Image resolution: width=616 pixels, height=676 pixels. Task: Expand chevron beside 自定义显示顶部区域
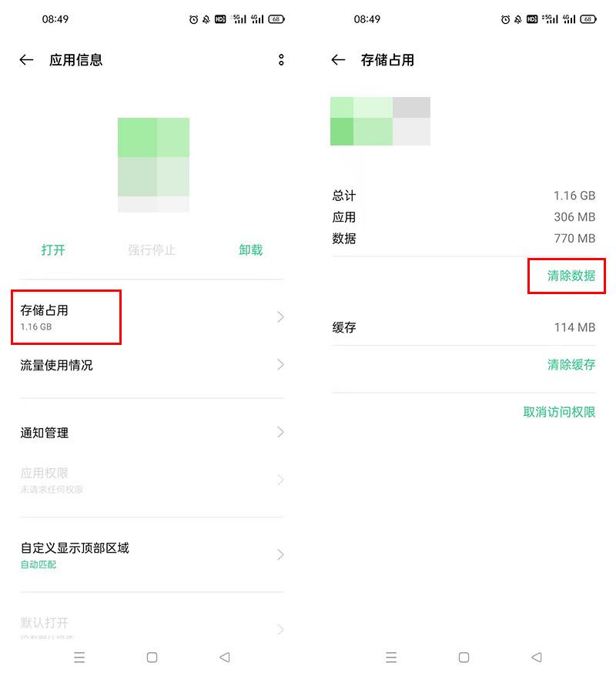(x=280, y=554)
